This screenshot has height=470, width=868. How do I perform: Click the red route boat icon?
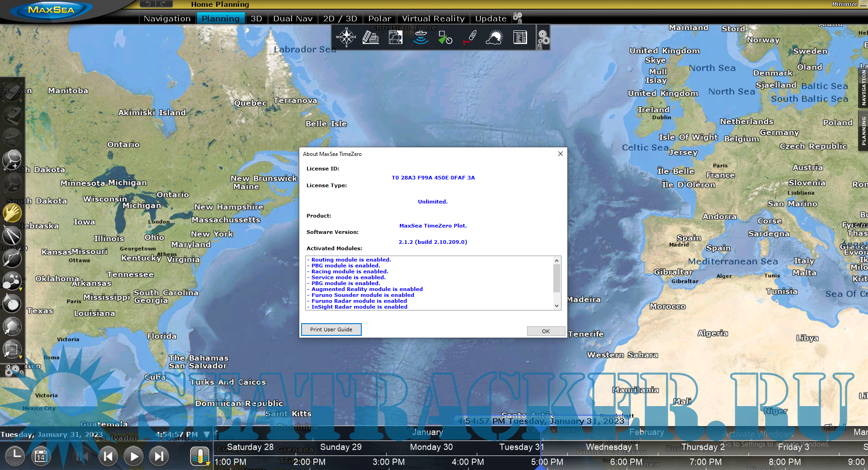coord(470,38)
